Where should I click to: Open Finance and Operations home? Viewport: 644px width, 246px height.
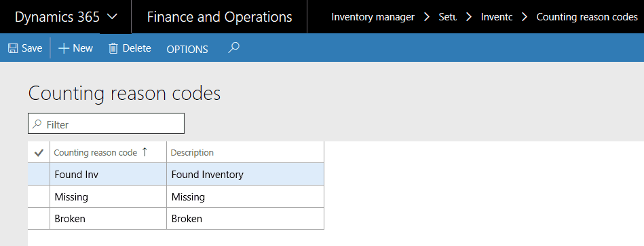coord(219,17)
